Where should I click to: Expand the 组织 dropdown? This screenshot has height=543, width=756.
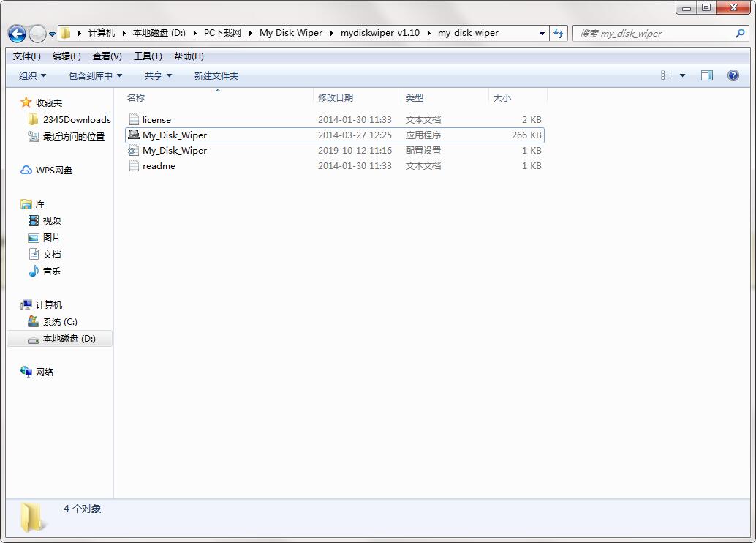click(32, 76)
